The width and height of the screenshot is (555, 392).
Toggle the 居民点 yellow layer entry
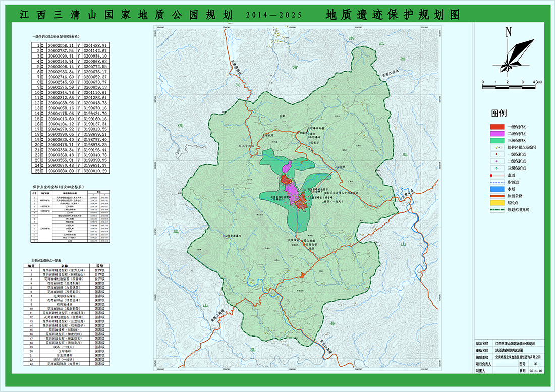pos(496,202)
